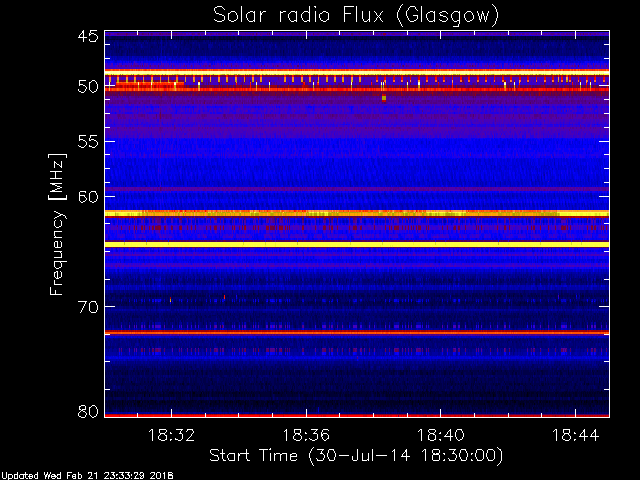Click the 18:36 time tick label
Screen dimensions: 640x480
306,436
